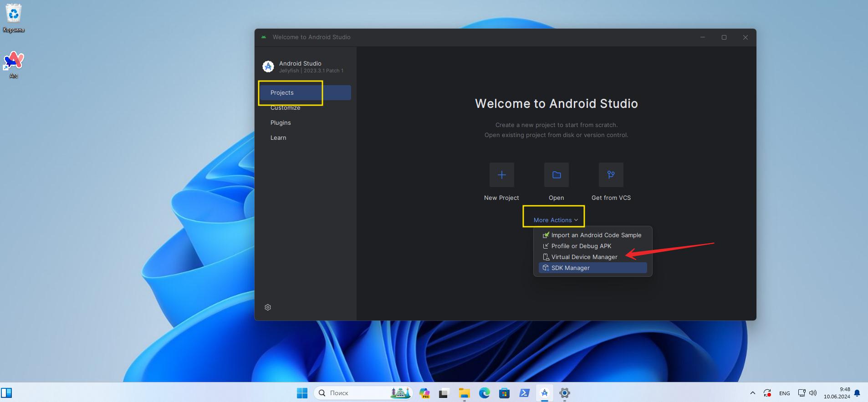868x402 pixels.
Task: Show hidden system tray icons
Action: click(x=752, y=393)
